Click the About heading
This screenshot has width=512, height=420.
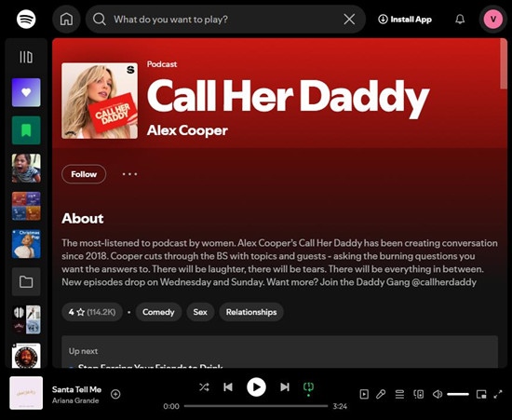83,219
